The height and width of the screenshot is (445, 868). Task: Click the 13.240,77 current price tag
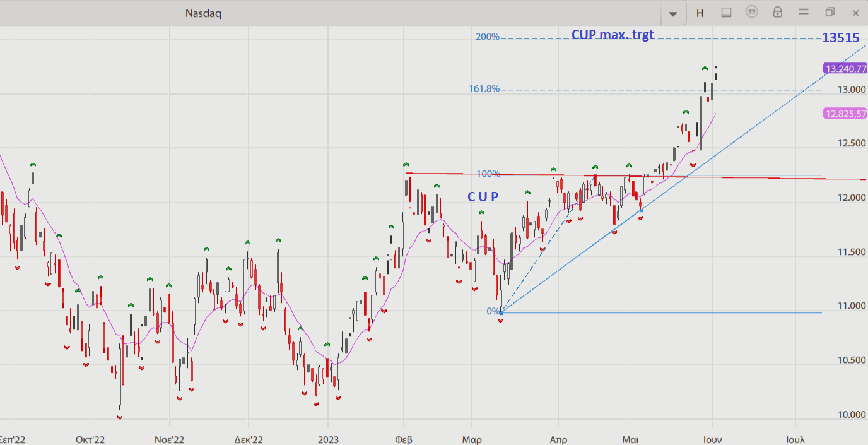[845, 69]
